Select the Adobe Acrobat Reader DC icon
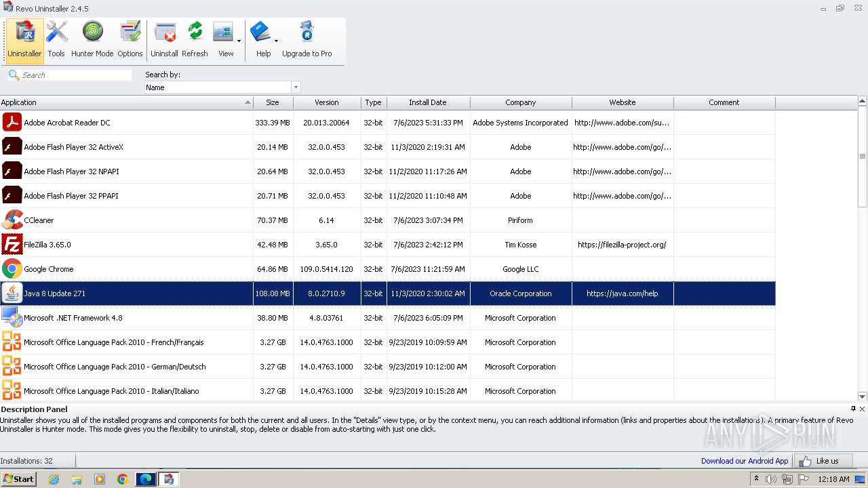The height and width of the screenshot is (488, 868). tap(12, 123)
